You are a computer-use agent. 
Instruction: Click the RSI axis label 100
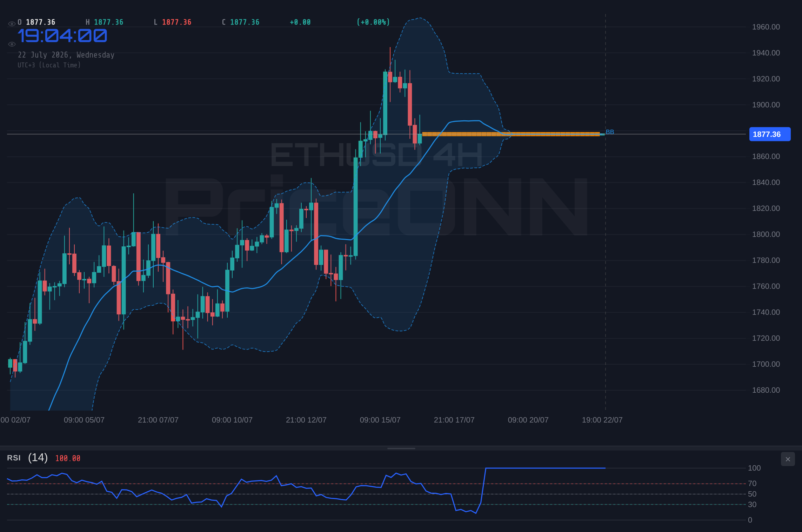click(x=754, y=468)
